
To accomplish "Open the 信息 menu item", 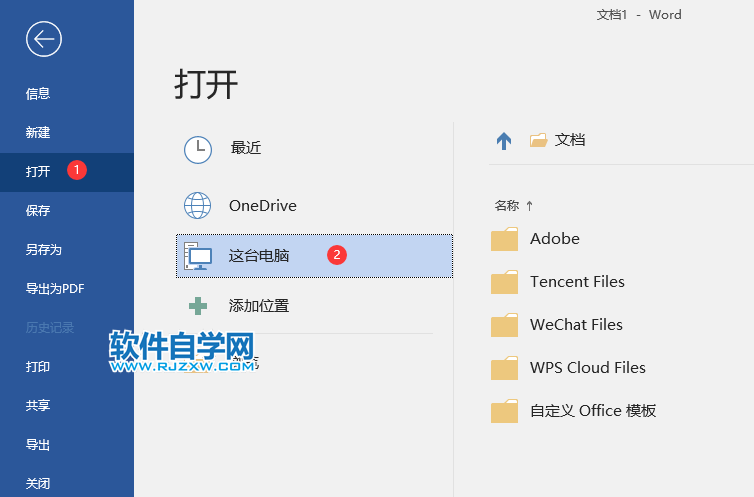I will (38, 94).
